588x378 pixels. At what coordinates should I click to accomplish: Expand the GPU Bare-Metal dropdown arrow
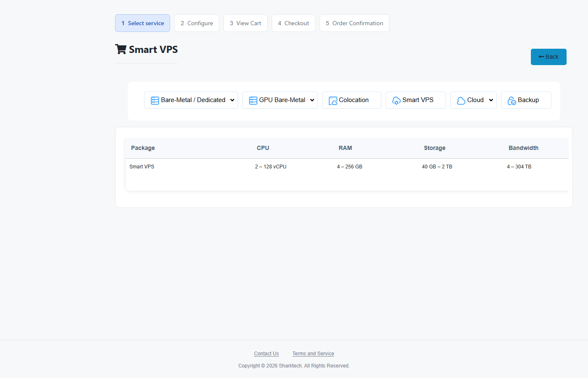click(x=312, y=100)
